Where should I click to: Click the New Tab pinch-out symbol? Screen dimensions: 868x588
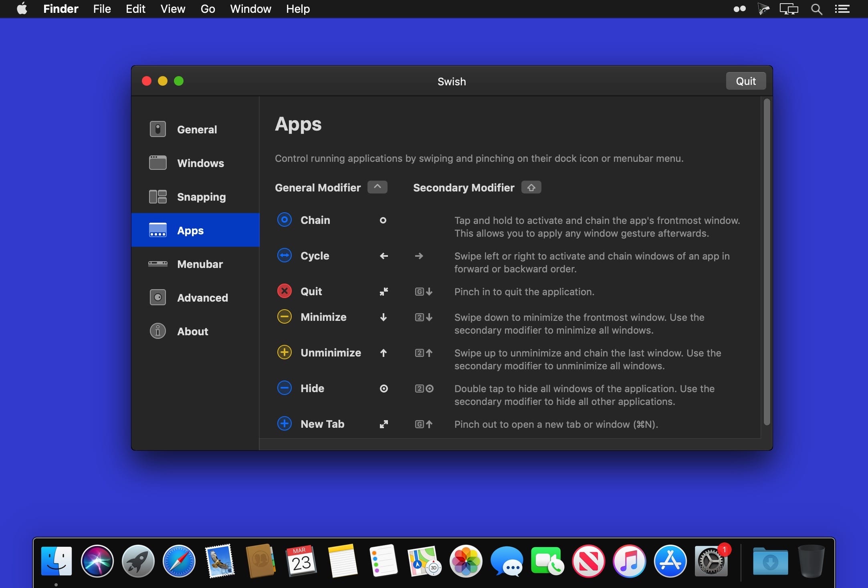tap(384, 424)
